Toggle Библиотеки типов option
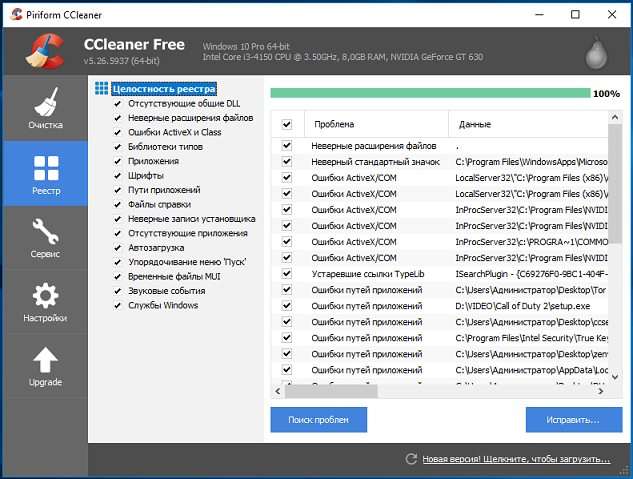 [117, 147]
